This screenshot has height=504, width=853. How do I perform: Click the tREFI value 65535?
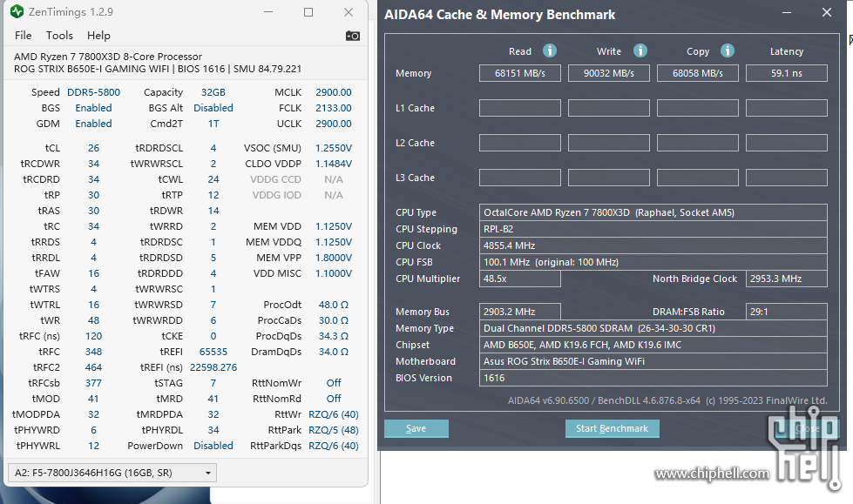pyautogui.click(x=213, y=352)
